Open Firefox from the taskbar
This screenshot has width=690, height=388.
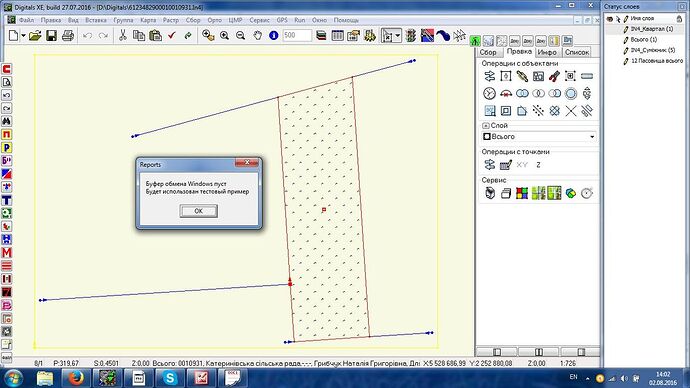pyautogui.click(x=76, y=378)
